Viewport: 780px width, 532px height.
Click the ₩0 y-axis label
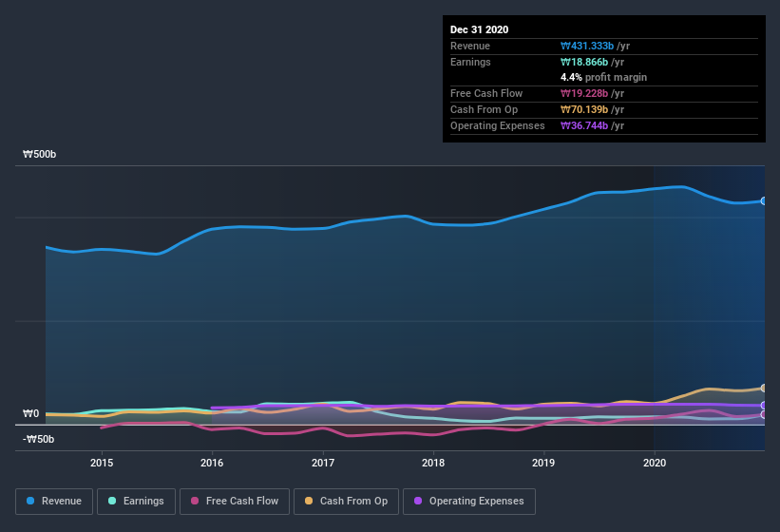point(31,413)
